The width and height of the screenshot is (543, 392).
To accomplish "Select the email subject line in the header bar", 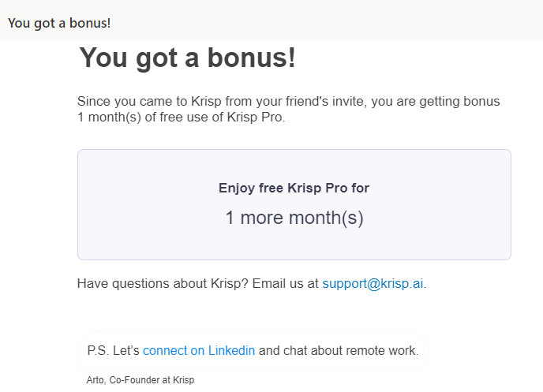I will [59, 23].
